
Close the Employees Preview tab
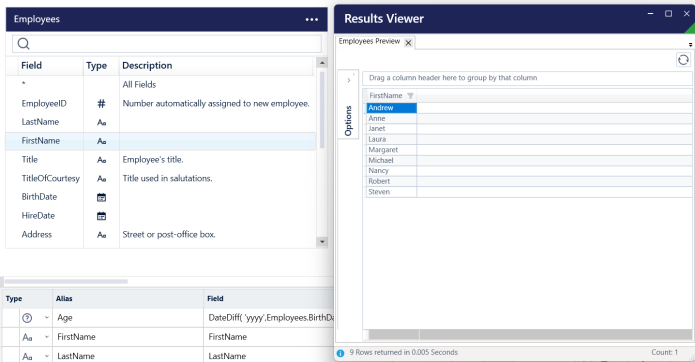(x=408, y=43)
